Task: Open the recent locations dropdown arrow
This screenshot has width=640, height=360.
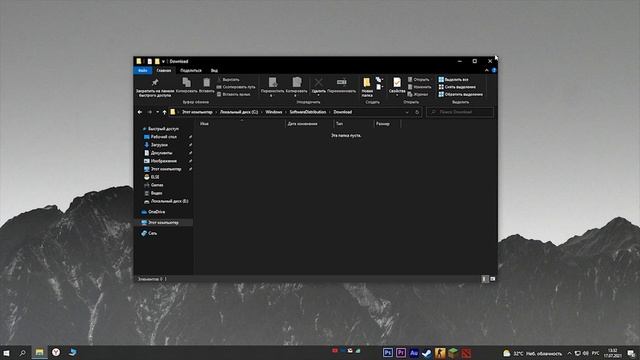Action: (158, 112)
